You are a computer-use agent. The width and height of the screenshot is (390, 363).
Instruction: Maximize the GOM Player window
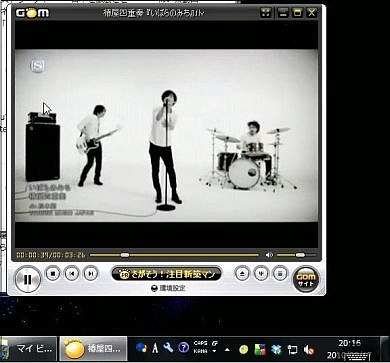click(297, 13)
